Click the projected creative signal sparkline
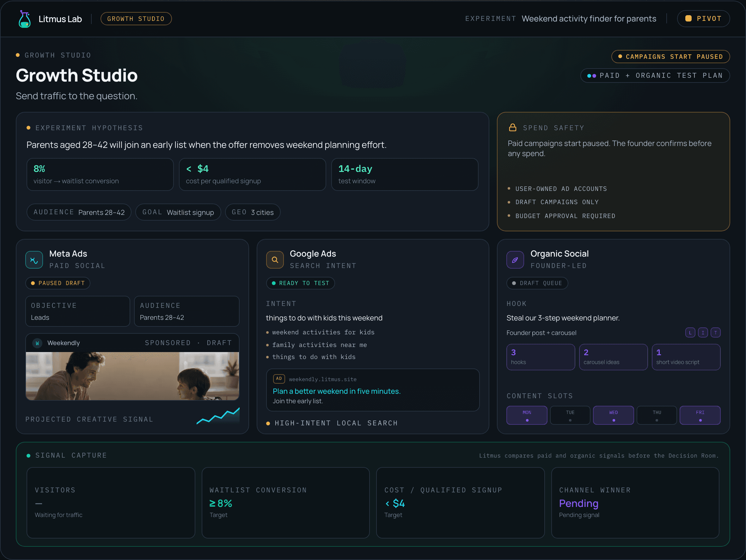 tap(218, 416)
